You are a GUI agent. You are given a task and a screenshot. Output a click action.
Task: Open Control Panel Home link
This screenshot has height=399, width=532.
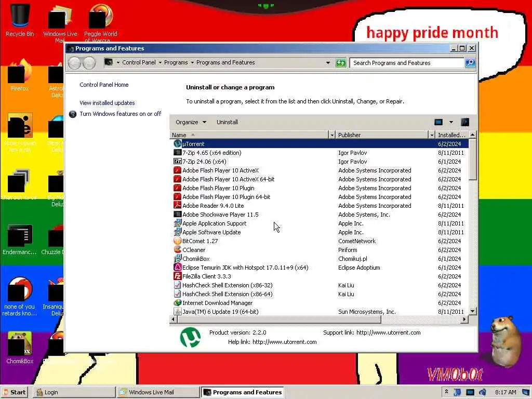pyautogui.click(x=104, y=85)
